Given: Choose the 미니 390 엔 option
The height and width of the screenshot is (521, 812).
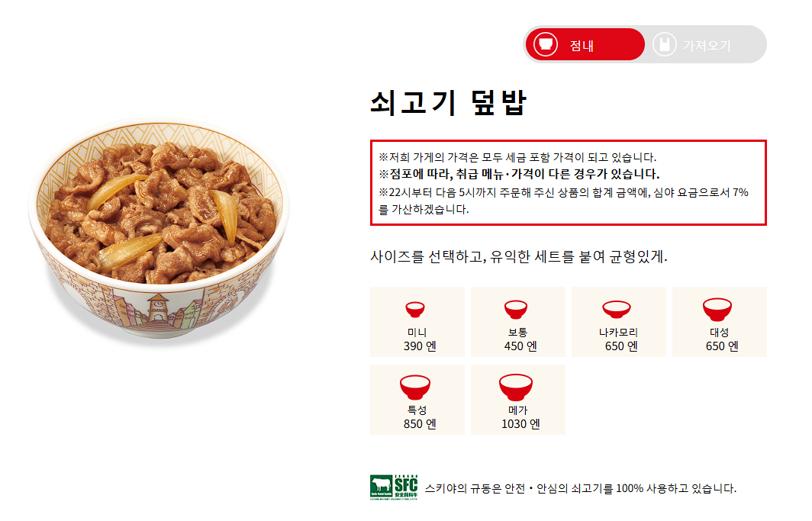Looking at the screenshot, I should pos(417,322).
